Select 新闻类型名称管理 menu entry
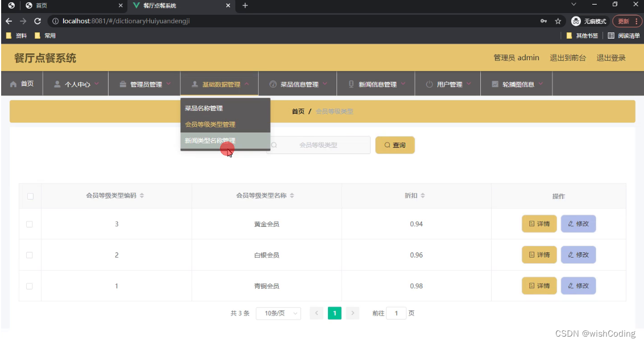Viewport: 644px width, 344px height. 210,140
